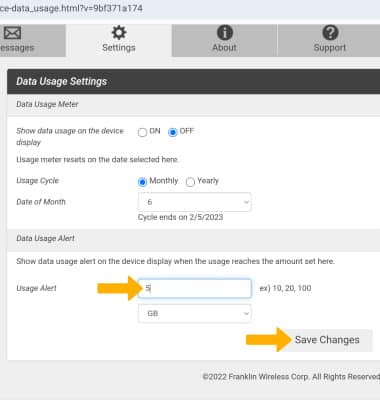Open the Messages envelope icon
The height and width of the screenshot is (400, 380).
pos(12,33)
